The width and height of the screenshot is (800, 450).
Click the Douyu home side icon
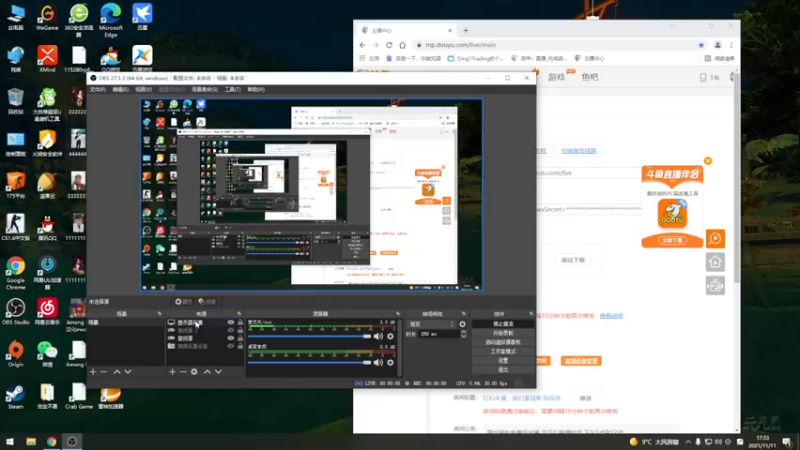(715, 262)
